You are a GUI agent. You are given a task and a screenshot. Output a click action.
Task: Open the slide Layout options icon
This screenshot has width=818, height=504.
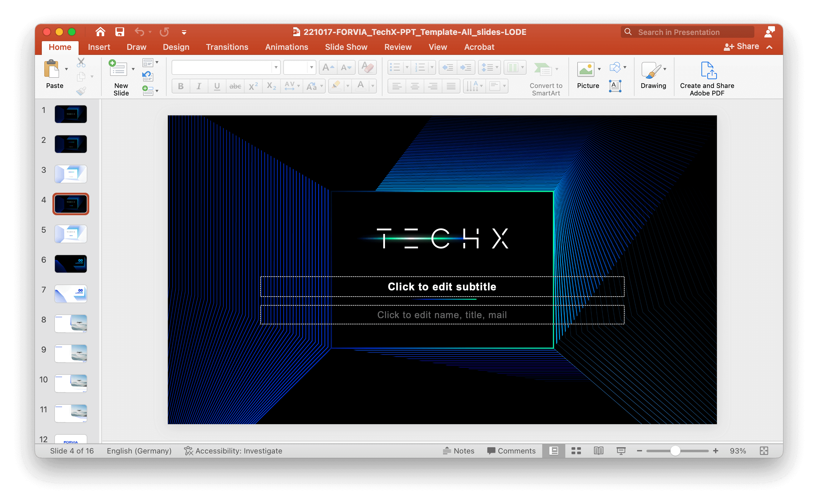(148, 63)
